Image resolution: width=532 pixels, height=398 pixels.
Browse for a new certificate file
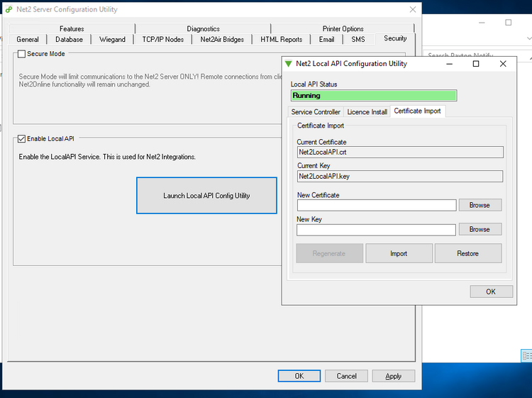tap(480, 205)
